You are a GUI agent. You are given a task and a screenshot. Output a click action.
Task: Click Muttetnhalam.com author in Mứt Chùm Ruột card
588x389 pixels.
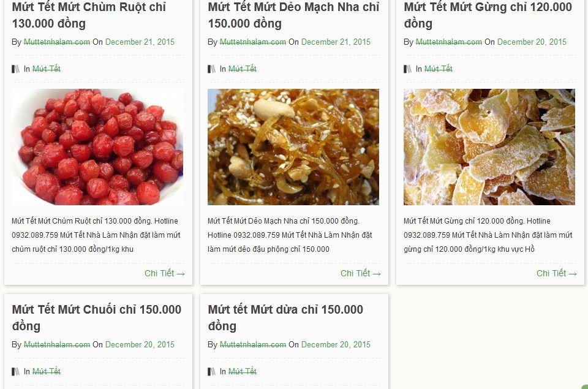click(x=57, y=42)
